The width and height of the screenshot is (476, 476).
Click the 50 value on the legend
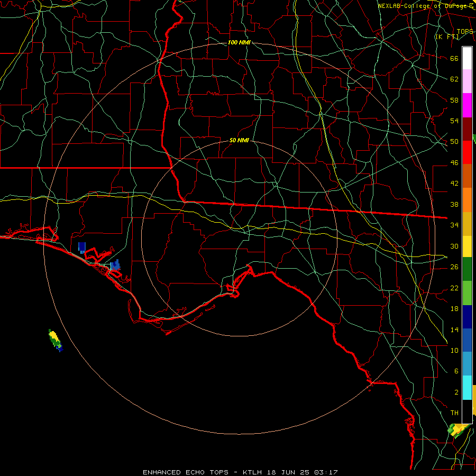[454, 142]
